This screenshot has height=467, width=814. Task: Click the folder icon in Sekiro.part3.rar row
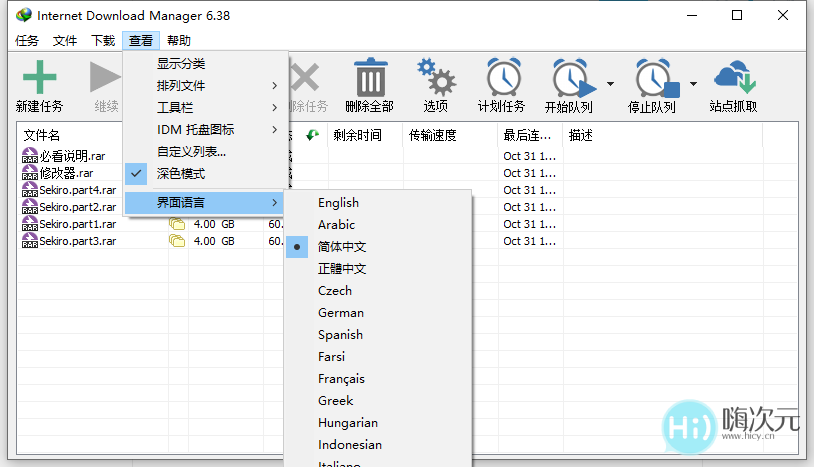(177, 241)
